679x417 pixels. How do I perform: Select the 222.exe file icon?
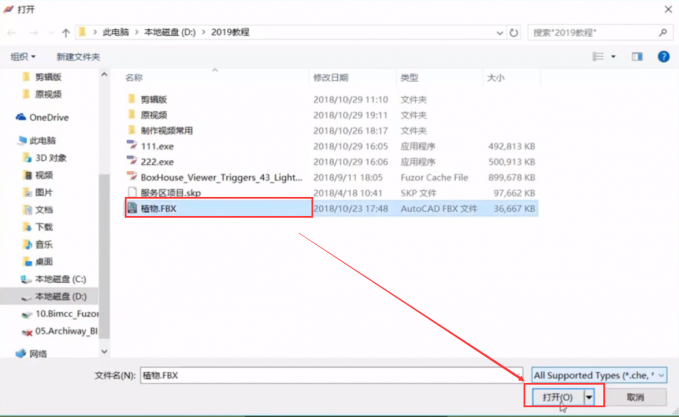[132, 162]
